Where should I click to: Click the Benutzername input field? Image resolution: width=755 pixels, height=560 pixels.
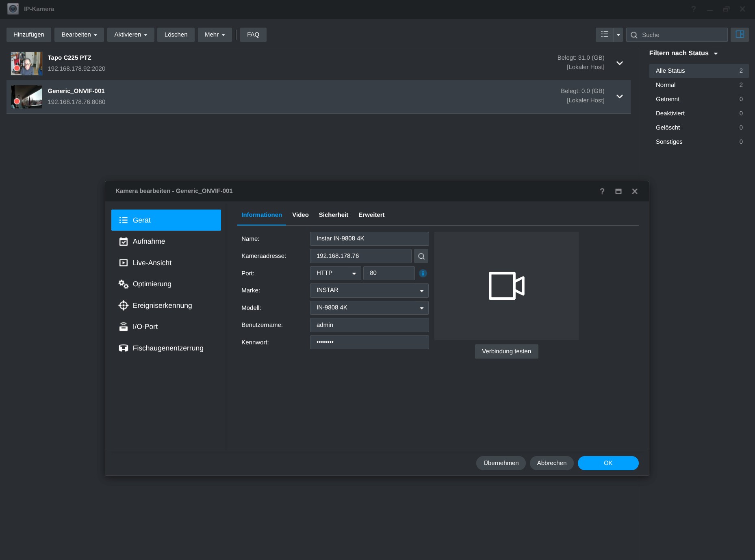[x=369, y=325]
